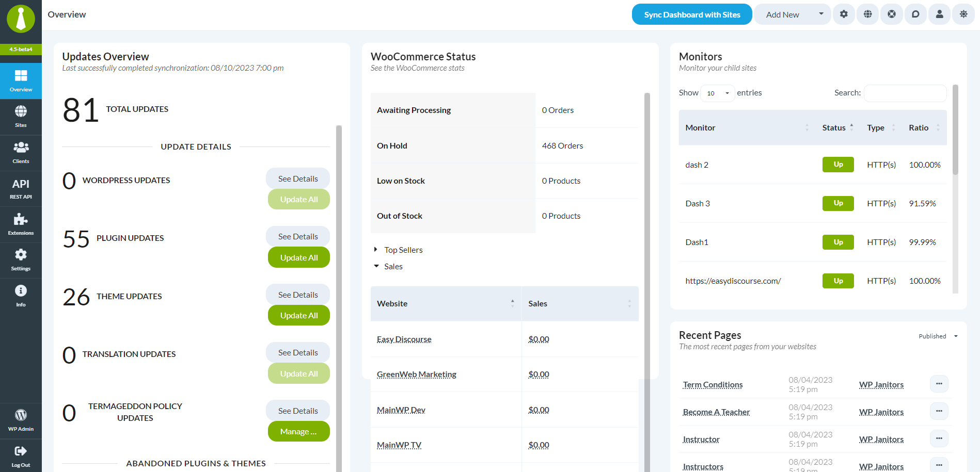
Task: Sort monitors table by Ratio column
Action: pyautogui.click(x=924, y=127)
